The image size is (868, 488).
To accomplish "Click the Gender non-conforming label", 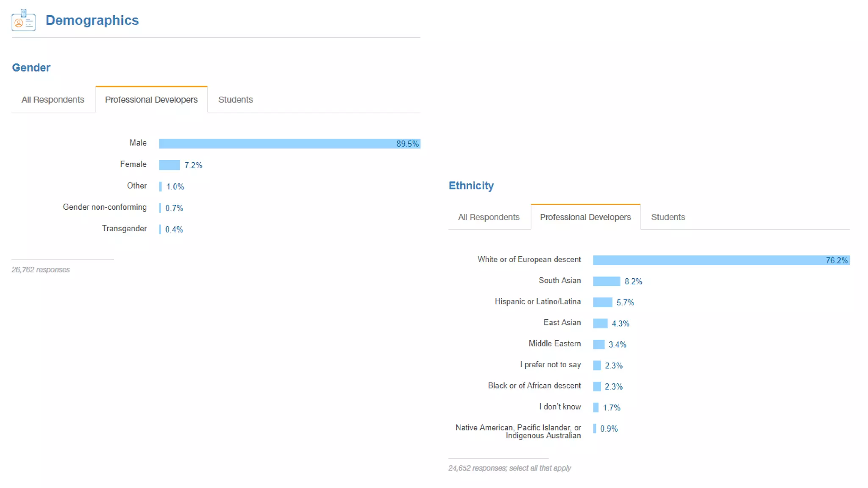I will [105, 207].
